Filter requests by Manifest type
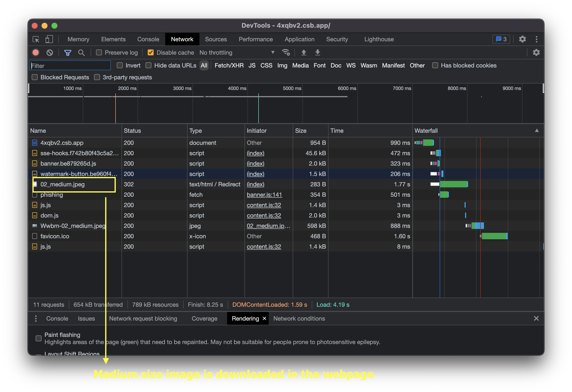572x392 pixels. (393, 65)
